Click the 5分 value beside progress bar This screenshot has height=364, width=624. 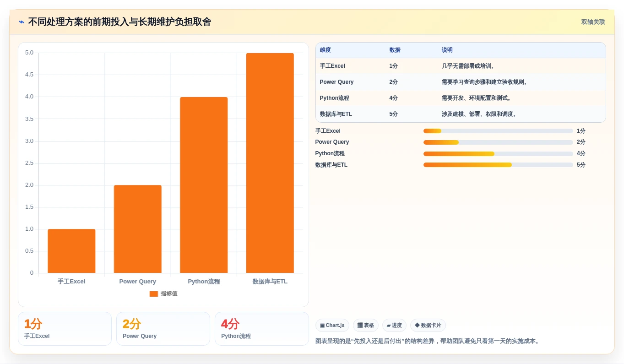coord(581,165)
